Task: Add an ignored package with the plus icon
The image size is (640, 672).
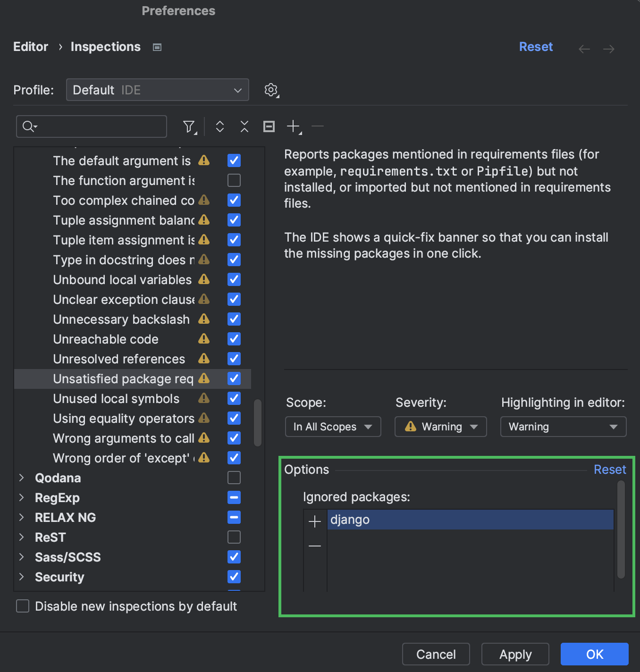Action: point(314,521)
